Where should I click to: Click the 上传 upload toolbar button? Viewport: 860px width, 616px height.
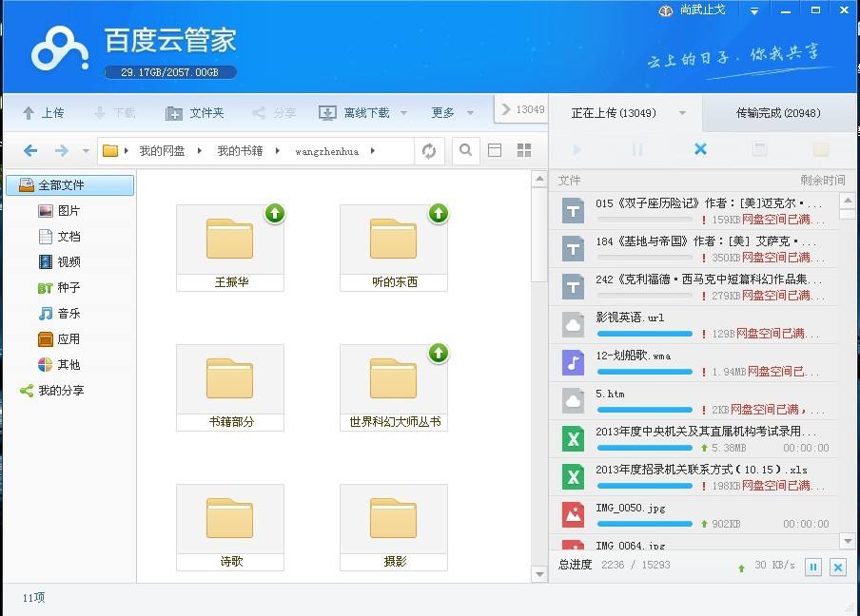[x=44, y=113]
